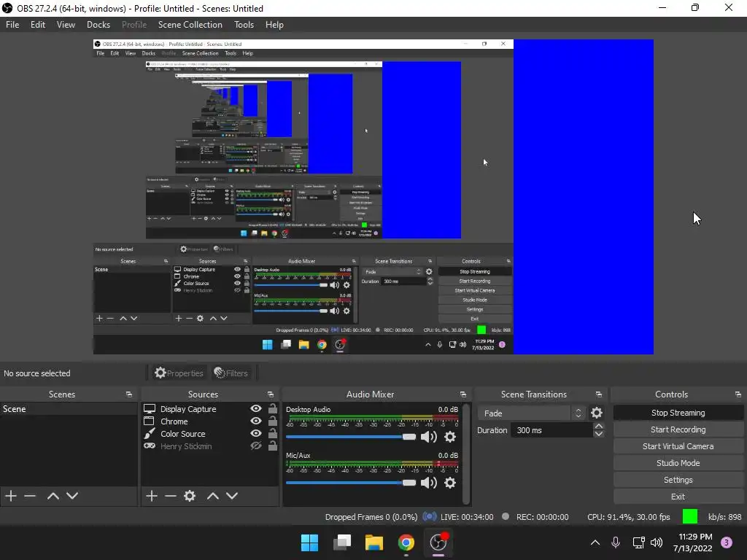
Task: Open source properties via the Sources gear icon
Action: click(x=190, y=496)
